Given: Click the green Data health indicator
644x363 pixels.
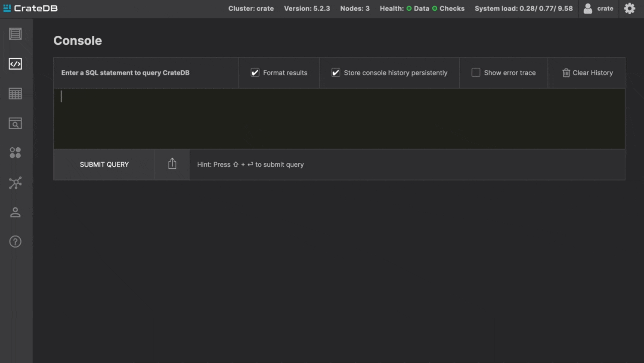Looking at the screenshot, I should (x=409, y=9).
